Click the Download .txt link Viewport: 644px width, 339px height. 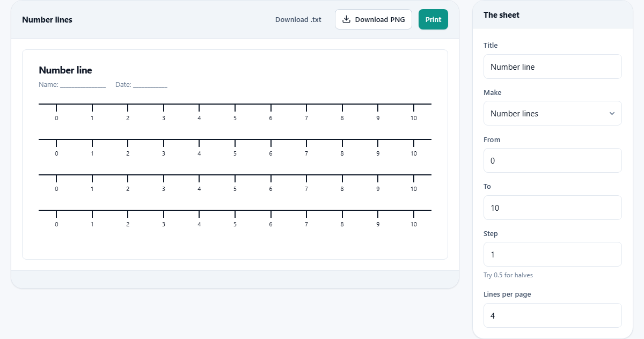(298, 20)
